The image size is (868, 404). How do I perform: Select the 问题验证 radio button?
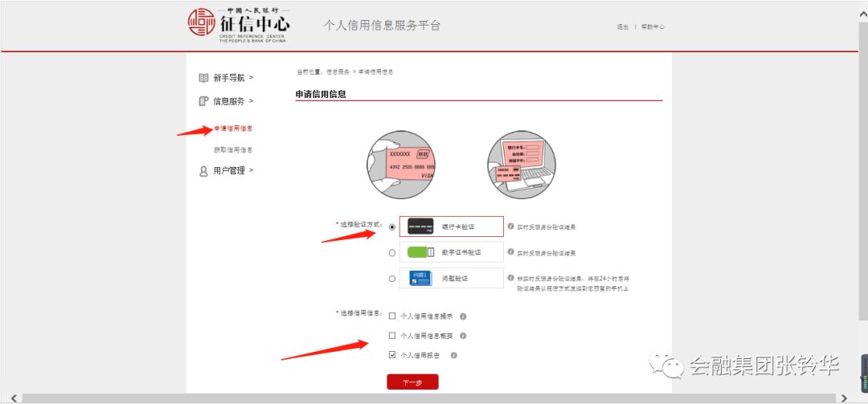click(392, 279)
